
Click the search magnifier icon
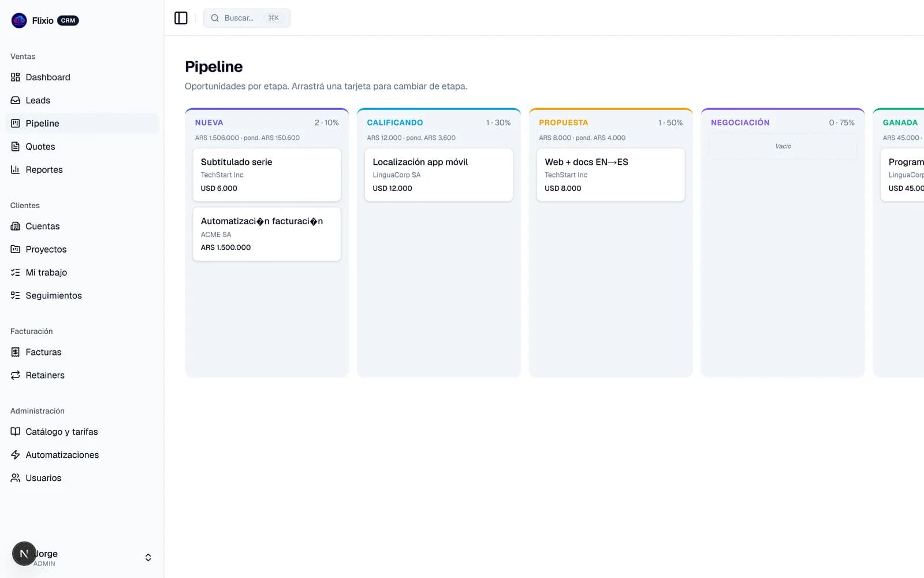click(x=215, y=18)
